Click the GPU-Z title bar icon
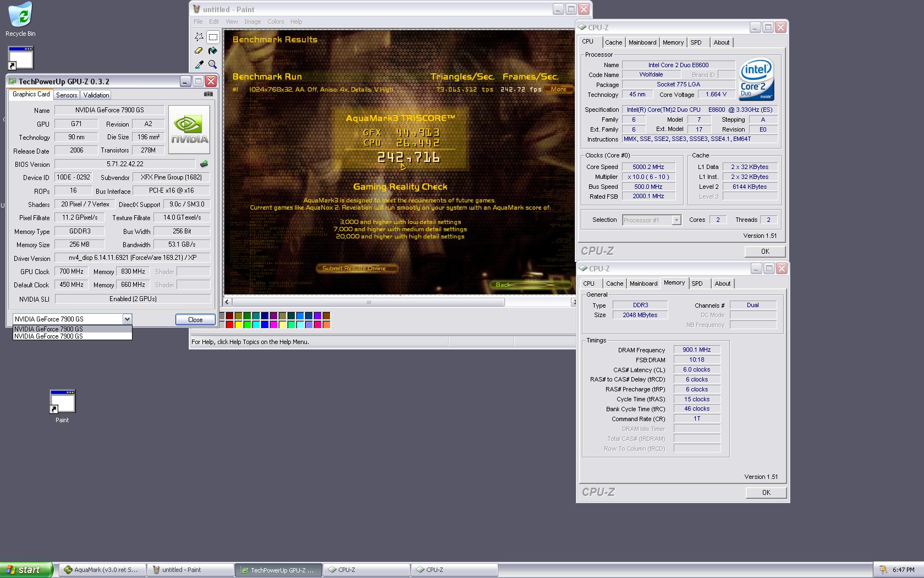Viewport: 924px width, 578px height. [13, 81]
